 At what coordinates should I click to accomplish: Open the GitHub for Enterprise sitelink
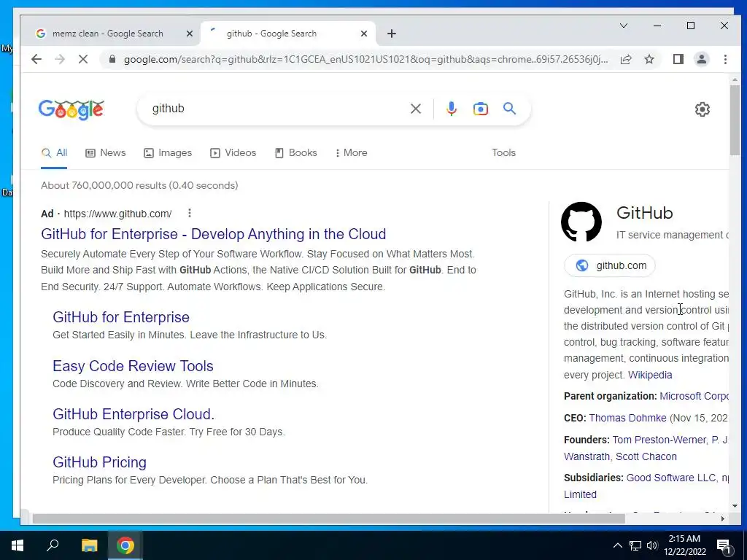tap(121, 317)
